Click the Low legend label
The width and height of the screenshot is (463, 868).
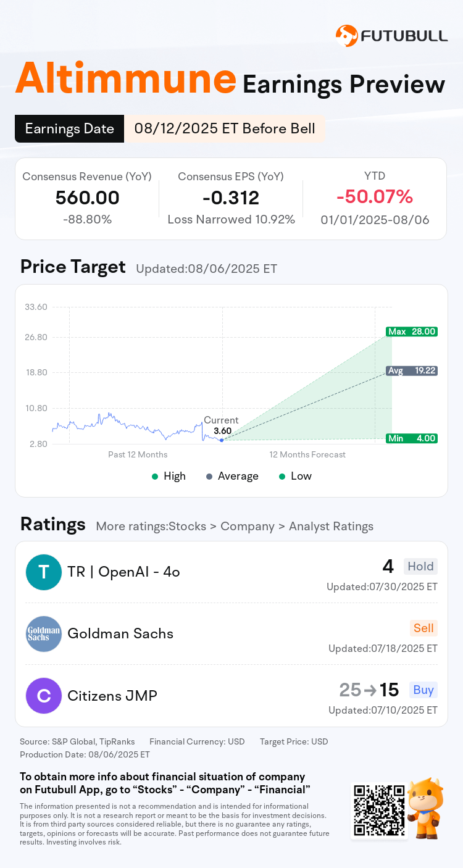point(301,476)
